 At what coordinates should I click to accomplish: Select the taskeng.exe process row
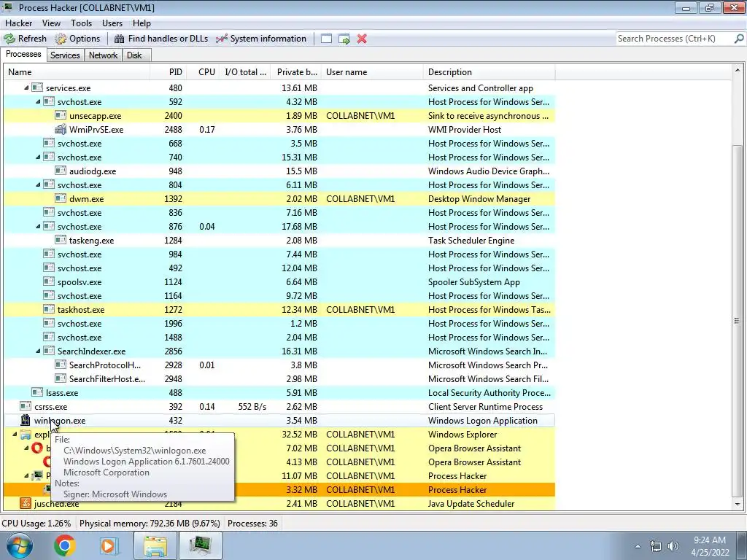pos(279,241)
